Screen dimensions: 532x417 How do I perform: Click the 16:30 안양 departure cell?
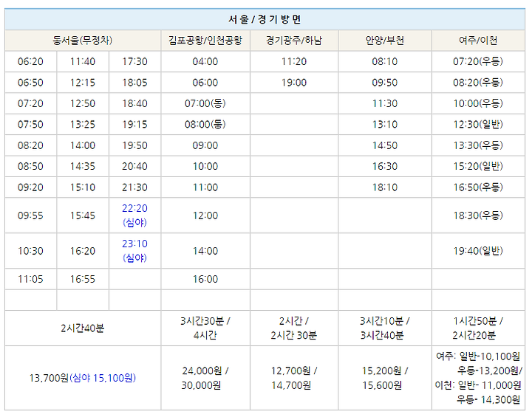pos(385,167)
